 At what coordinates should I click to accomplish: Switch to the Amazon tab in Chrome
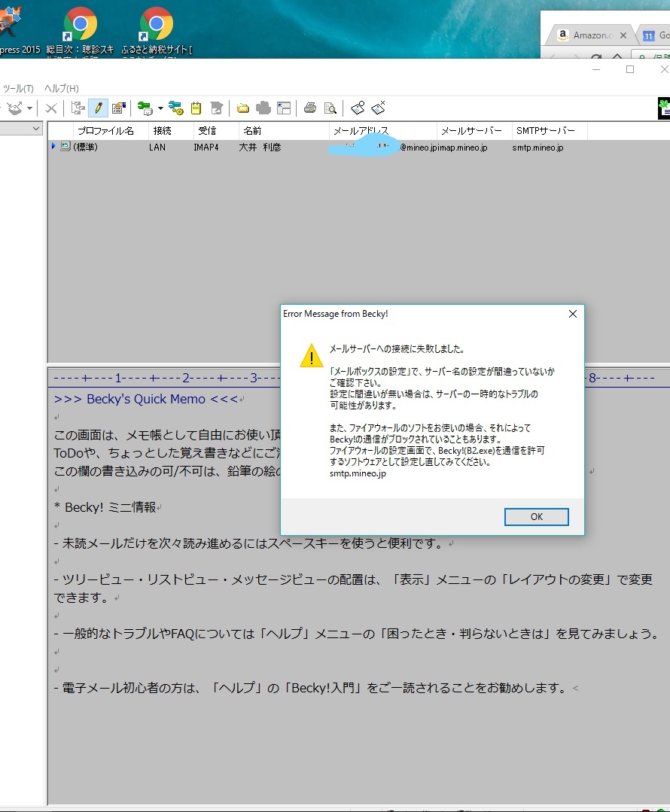pos(589,35)
